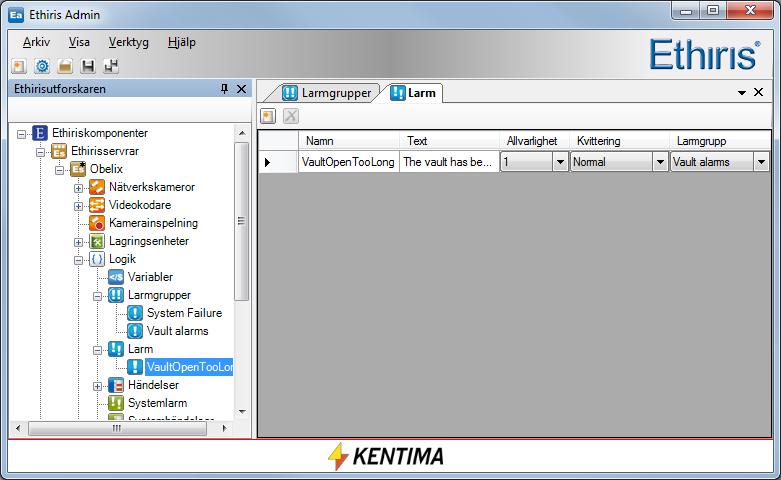The image size is (781, 480).
Task: Expand the Nätverkskameror node
Action: tap(78, 188)
